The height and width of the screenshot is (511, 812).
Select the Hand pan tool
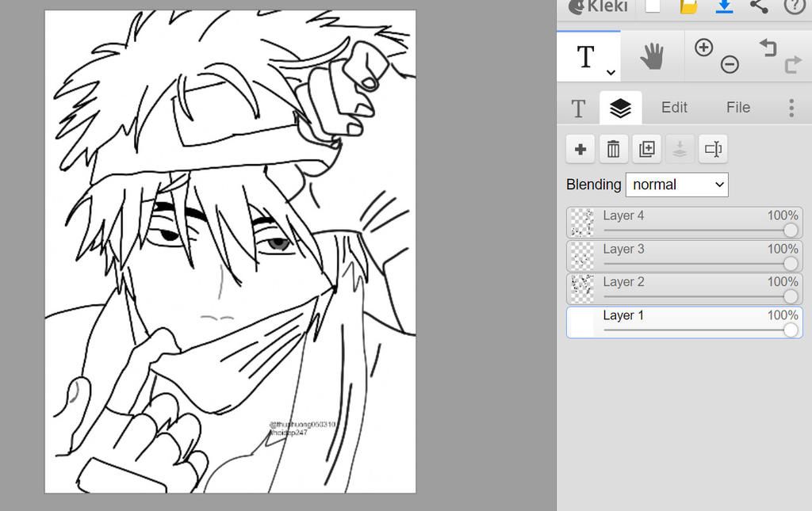click(x=652, y=56)
